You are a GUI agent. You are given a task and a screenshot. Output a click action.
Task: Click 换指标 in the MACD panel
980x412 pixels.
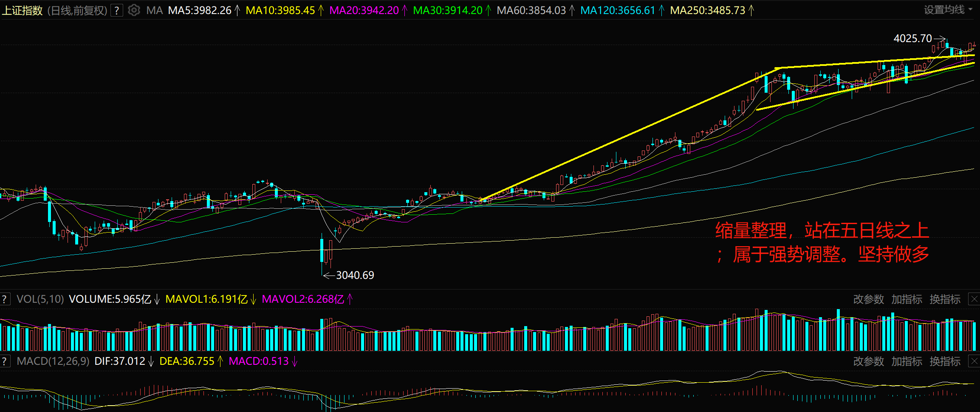[x=945, y=361]
